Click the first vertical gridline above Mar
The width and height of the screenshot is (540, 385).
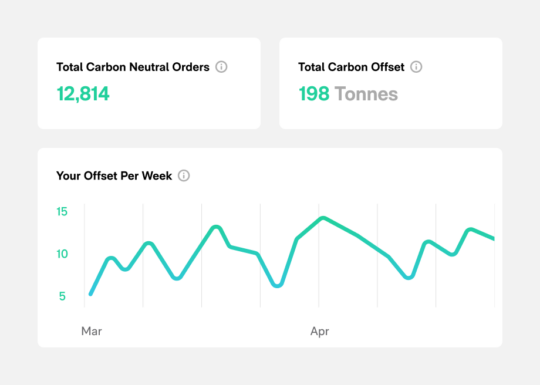84,255
